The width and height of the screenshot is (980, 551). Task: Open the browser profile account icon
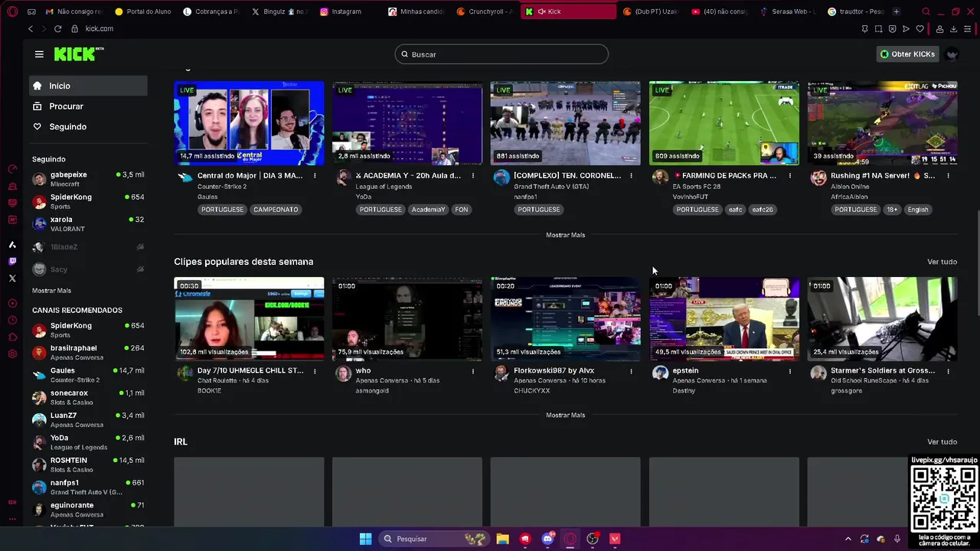939,28
